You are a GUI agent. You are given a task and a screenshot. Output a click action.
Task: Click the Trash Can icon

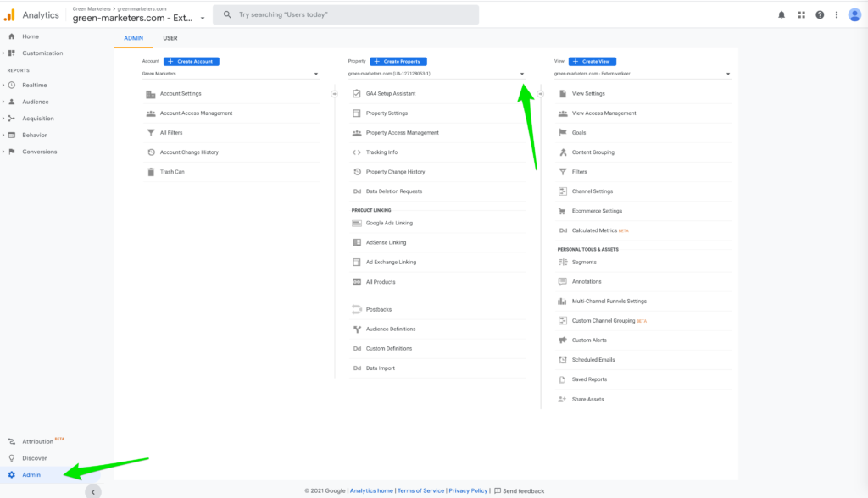click(x=151, y=172)
